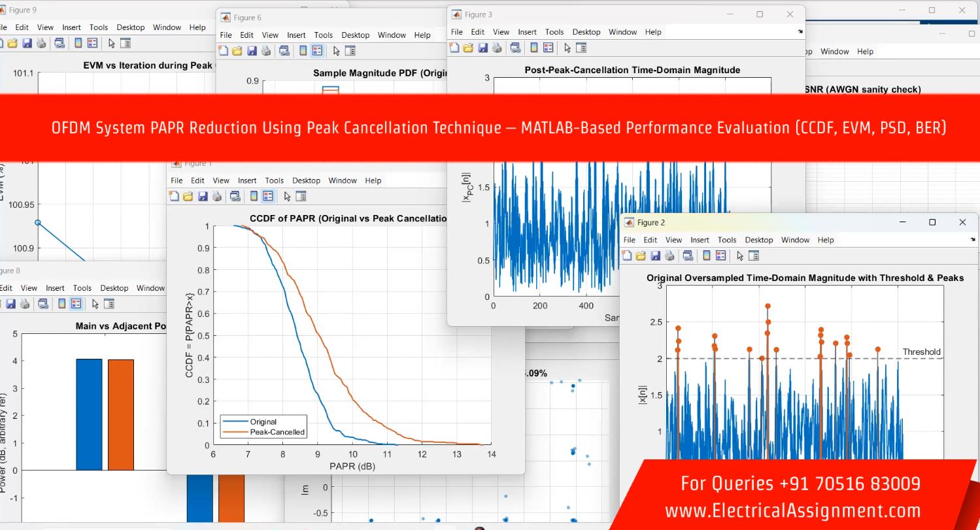The image size is (980, 530).
Task: Open Tools menu in Figure 2
Action: 726,240
